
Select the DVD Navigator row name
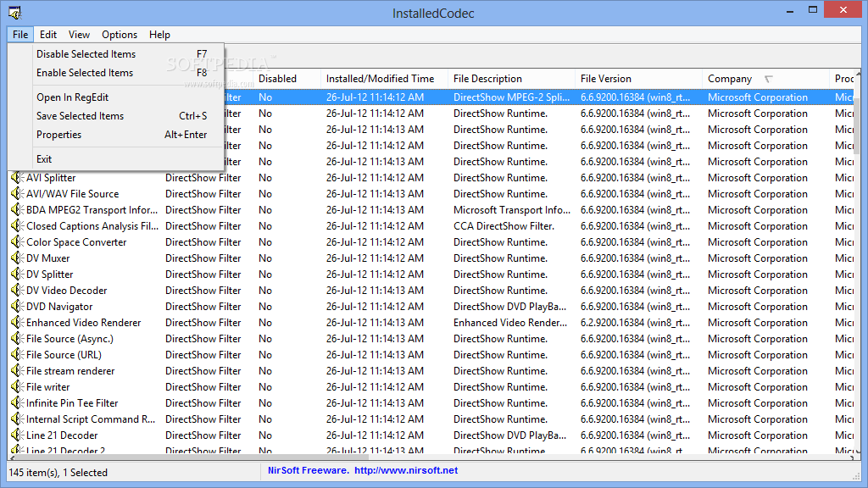(x=59, y=306)
